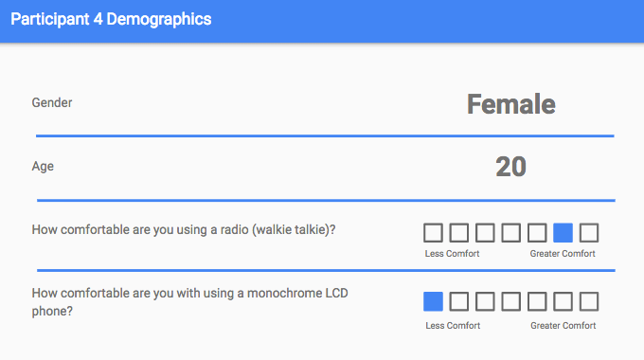The width and height of the screenshot is (644, 360).
Task: Click the walkie talkie question text
Action: (x=184, y=229)
